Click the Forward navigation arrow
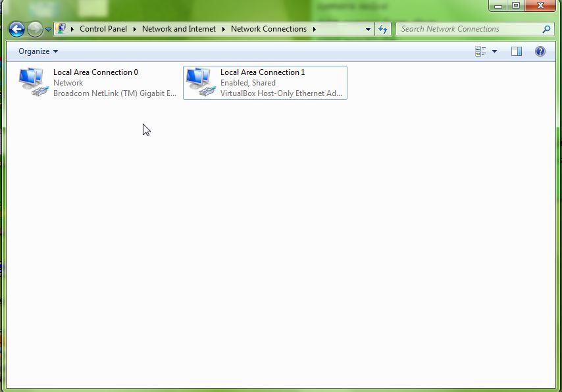 (33, 29)
